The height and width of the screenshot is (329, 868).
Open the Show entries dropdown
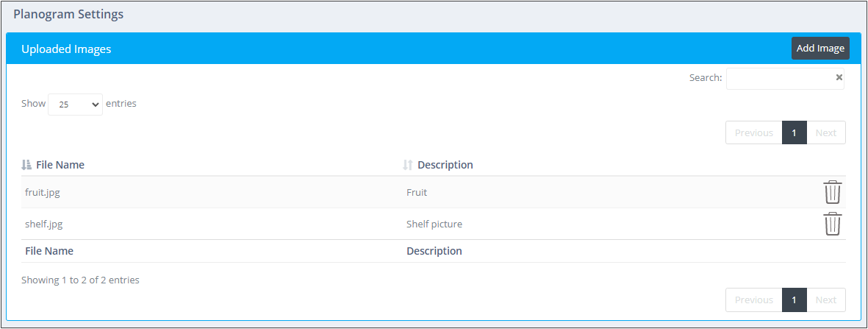click(x=75, y=104)
